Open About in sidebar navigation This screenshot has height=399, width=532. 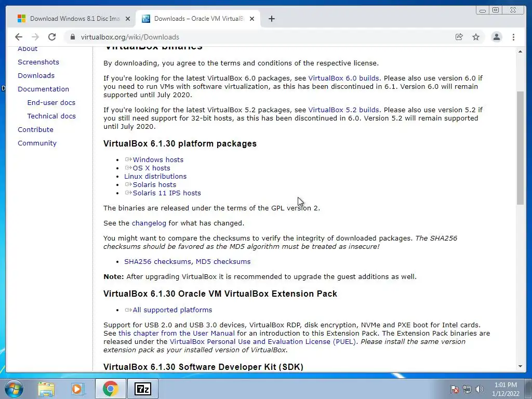pyautogui.click(x=28, y=48)
